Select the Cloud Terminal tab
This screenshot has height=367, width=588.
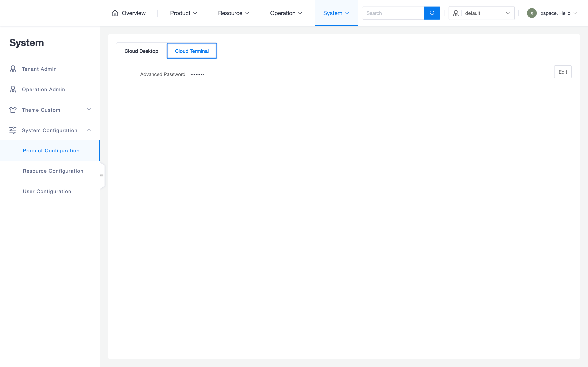click(192, 51)
